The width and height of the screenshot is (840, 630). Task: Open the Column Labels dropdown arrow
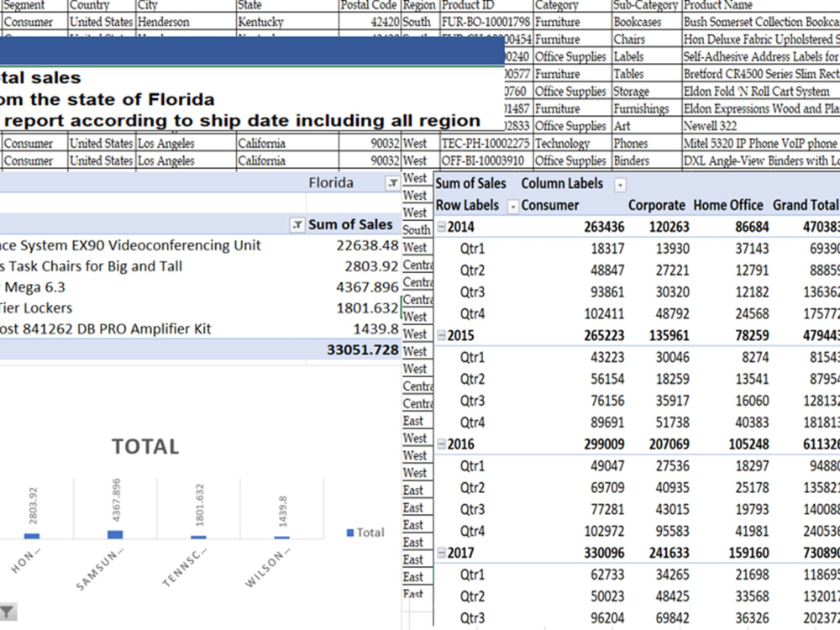620,185
